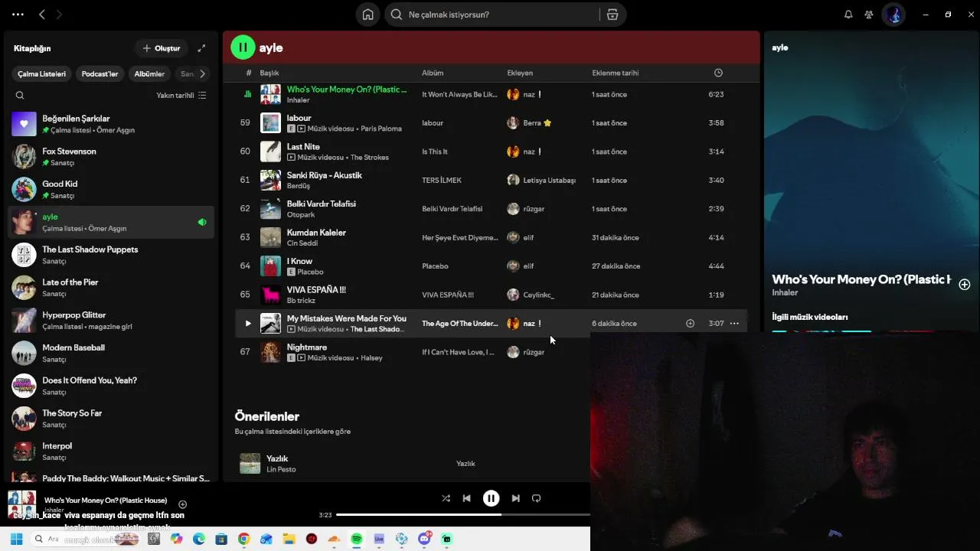Open Modern Baseball in library
Image resolution: width=980 pixels, height=551 pixels.
111,353
